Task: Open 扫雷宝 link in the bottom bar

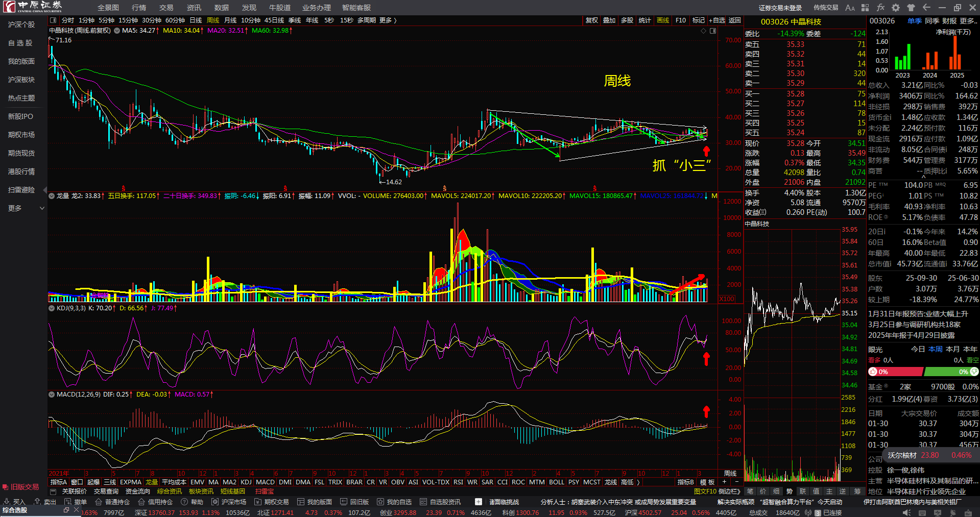Action: coord(265,491)
